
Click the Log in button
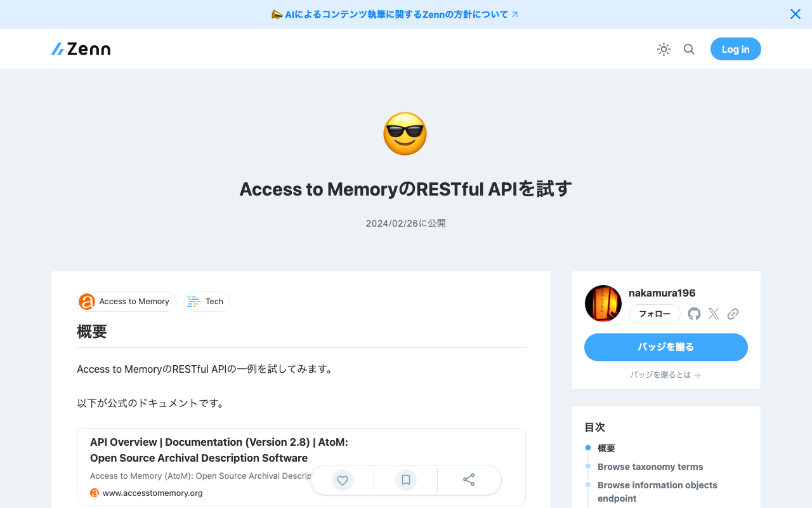(x=735, y=49)
